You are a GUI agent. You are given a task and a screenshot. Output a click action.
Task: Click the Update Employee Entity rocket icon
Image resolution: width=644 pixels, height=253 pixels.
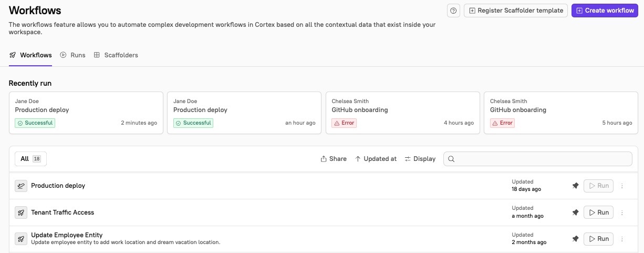click(x=21, y=239)
